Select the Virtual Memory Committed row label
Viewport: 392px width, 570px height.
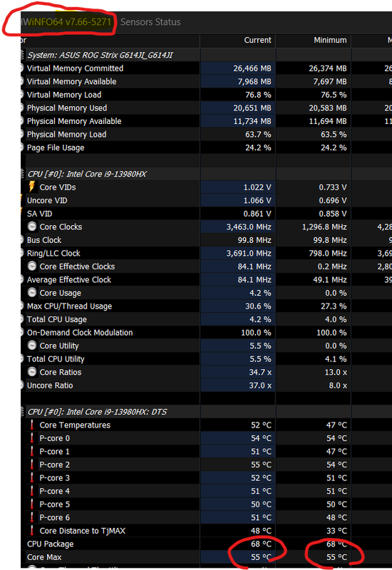75,68
